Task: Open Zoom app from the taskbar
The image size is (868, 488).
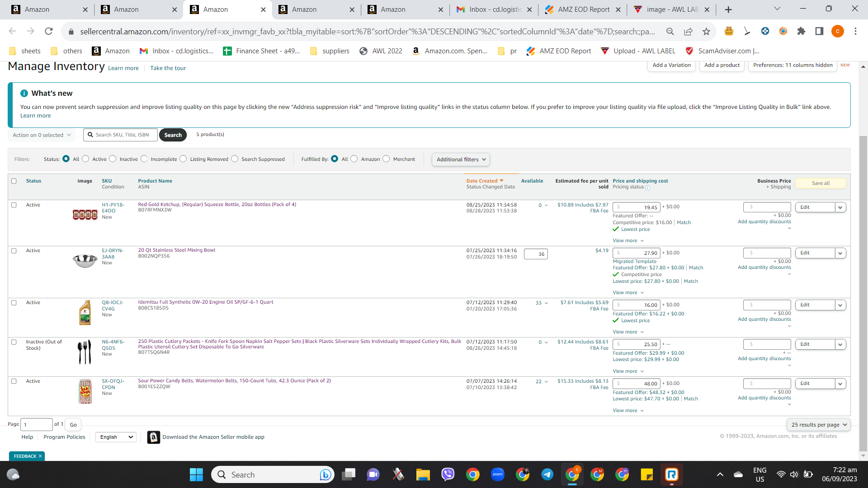Action: 497,474
